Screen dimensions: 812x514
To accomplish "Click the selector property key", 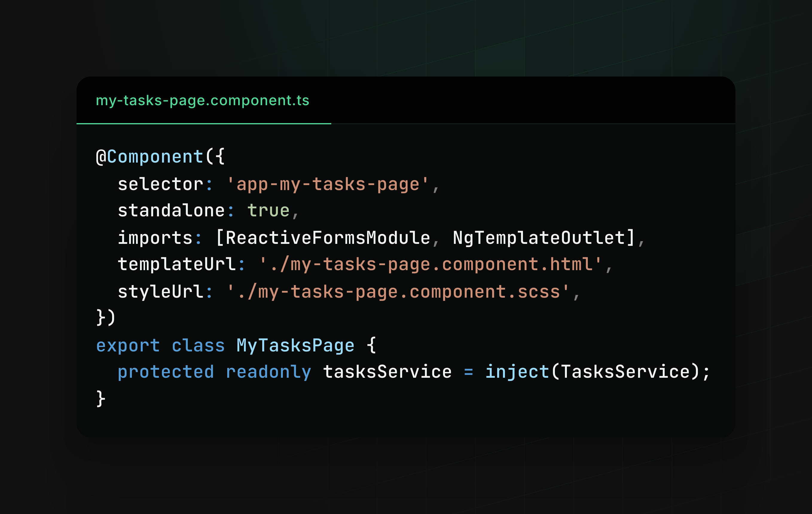I will (161, 184).
